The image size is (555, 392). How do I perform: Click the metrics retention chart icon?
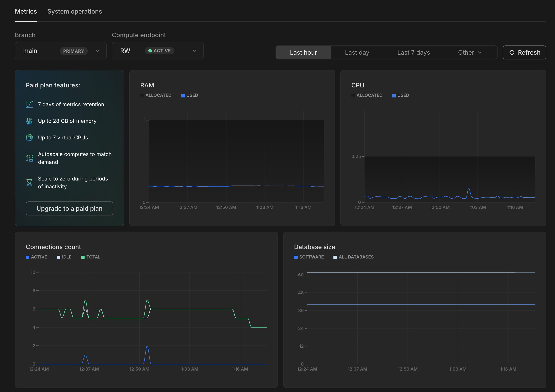(x=29, y=104)
